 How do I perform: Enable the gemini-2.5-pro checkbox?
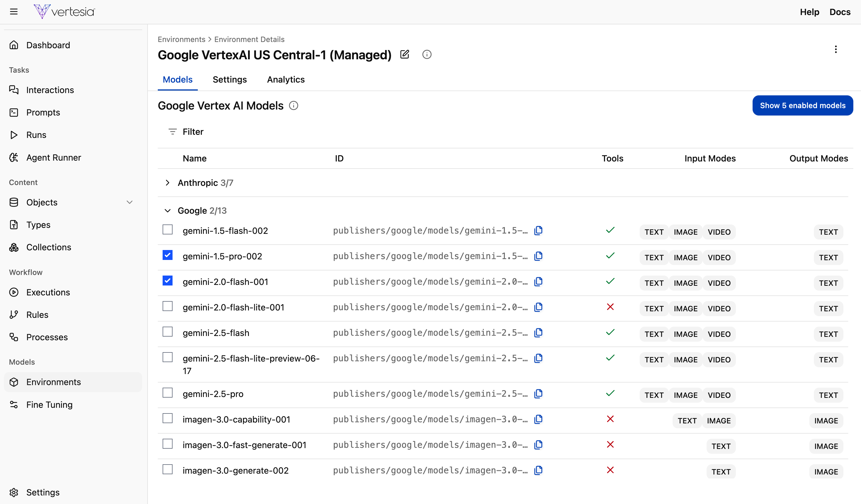167,392
